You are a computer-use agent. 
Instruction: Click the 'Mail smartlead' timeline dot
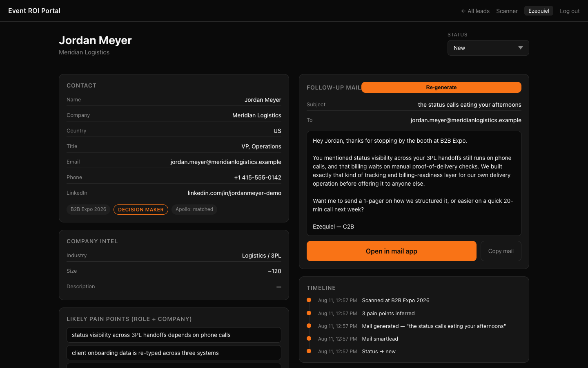(x=309, y=339)
